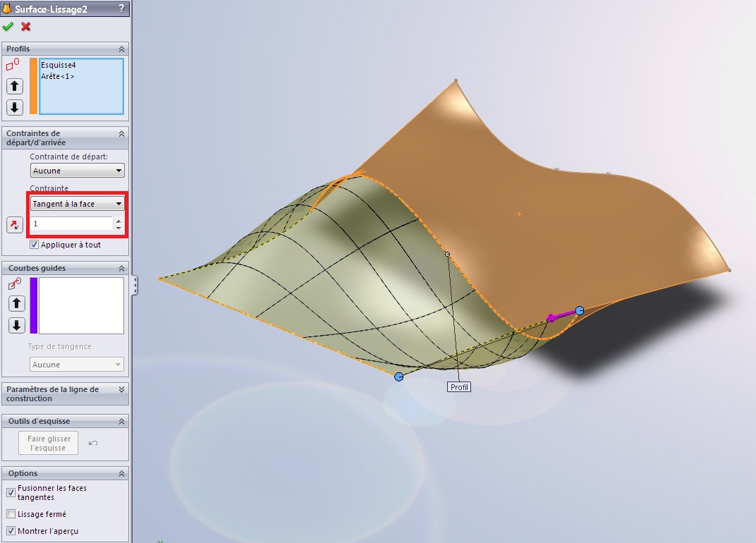
Task: Click the undo arrow beside Faire glisser l'esquisse
Action: pyautogui.click(x=93, y=444)
